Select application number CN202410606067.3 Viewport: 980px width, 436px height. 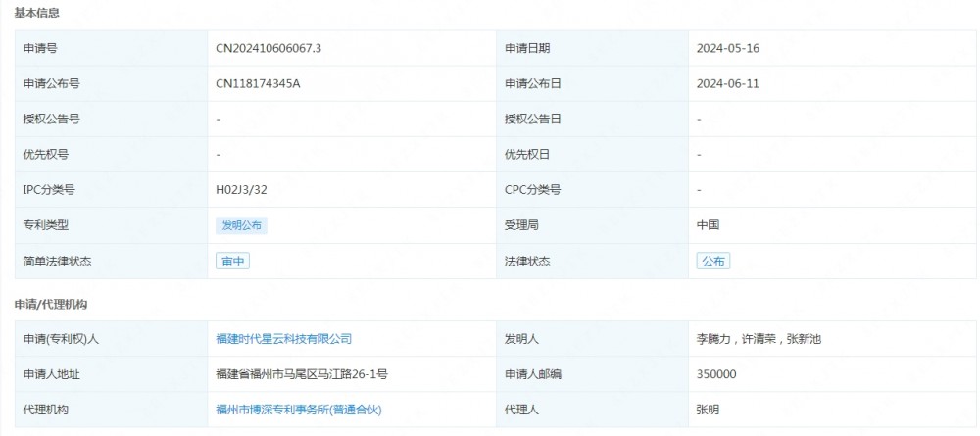(x=269, y=48)
